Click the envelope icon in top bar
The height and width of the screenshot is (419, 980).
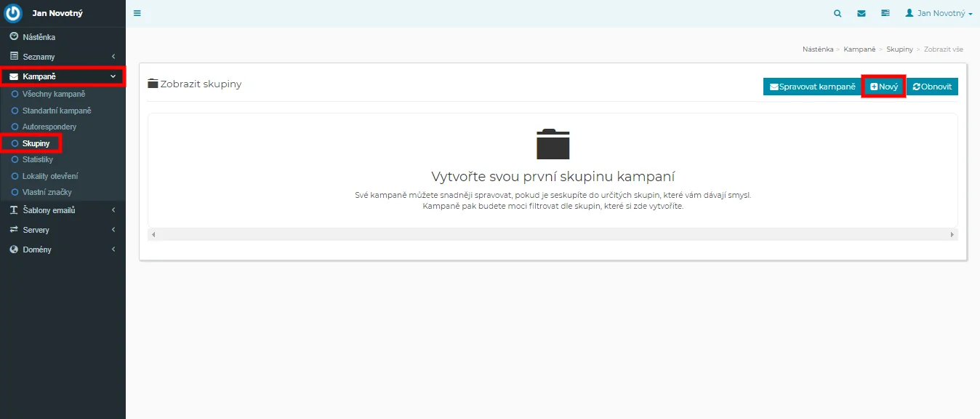pos(861,13)
